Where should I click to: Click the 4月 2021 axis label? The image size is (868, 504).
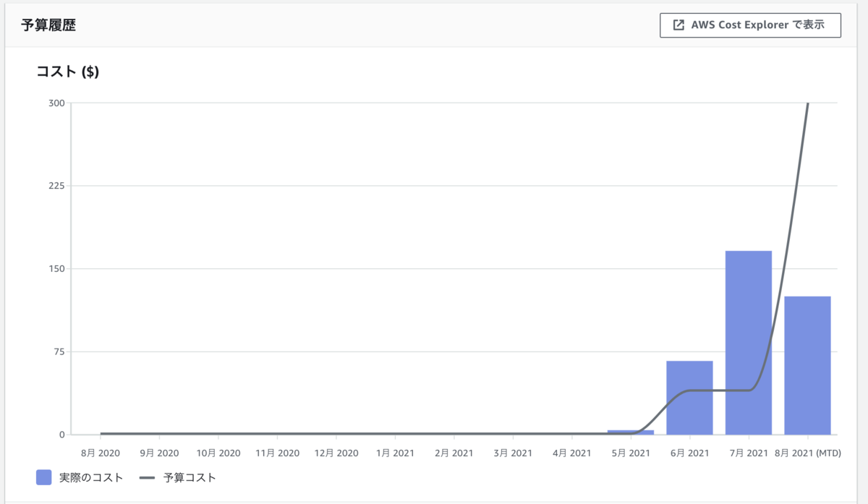(572, 453)
